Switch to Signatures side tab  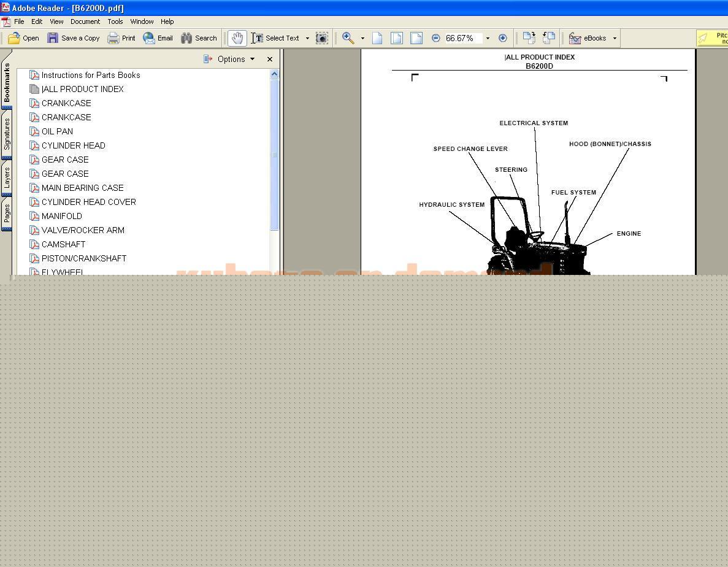click(7, 134)
